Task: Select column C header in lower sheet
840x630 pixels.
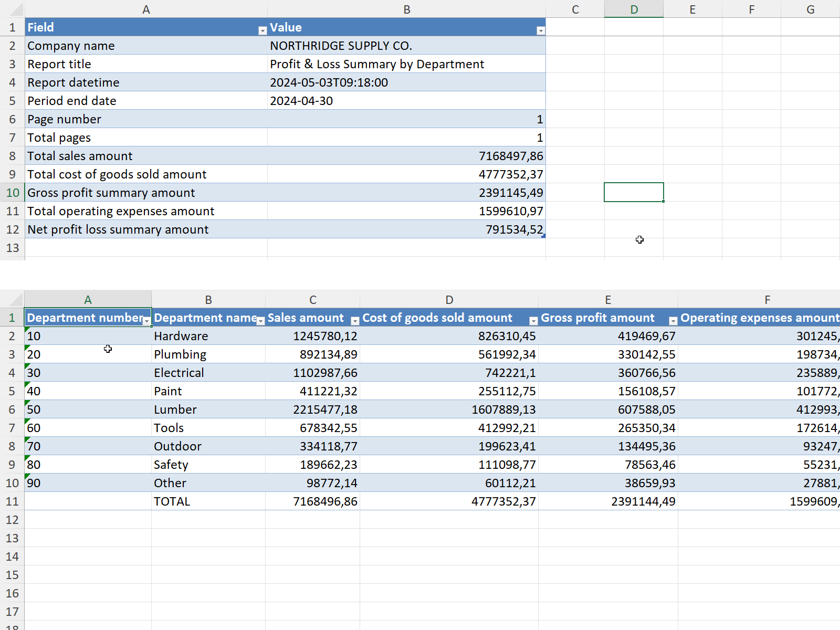Action: click(313, 300)
